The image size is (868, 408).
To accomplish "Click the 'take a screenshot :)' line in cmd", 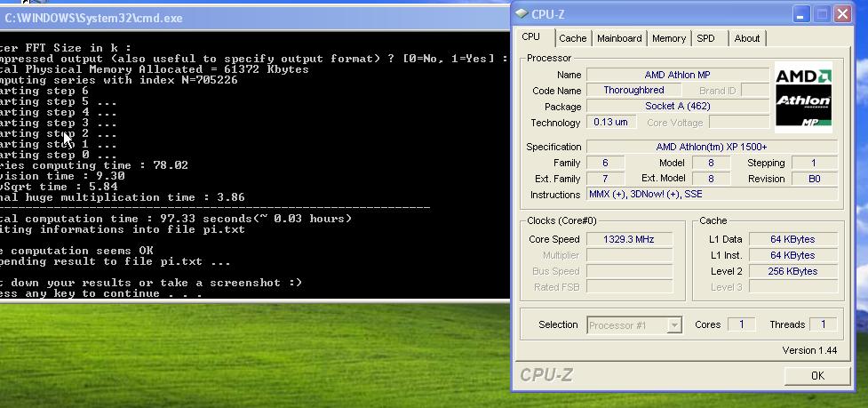I will 150,283.
